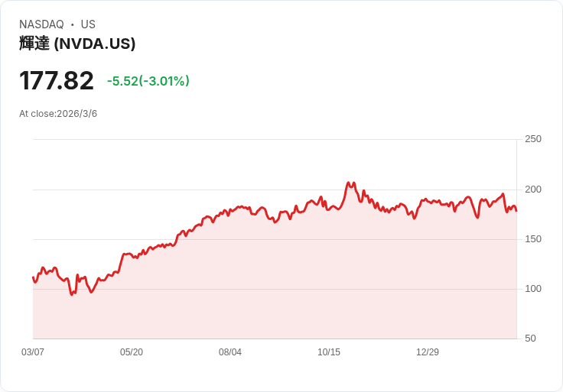Click the 250 price axis label

[x=533, y=139]
